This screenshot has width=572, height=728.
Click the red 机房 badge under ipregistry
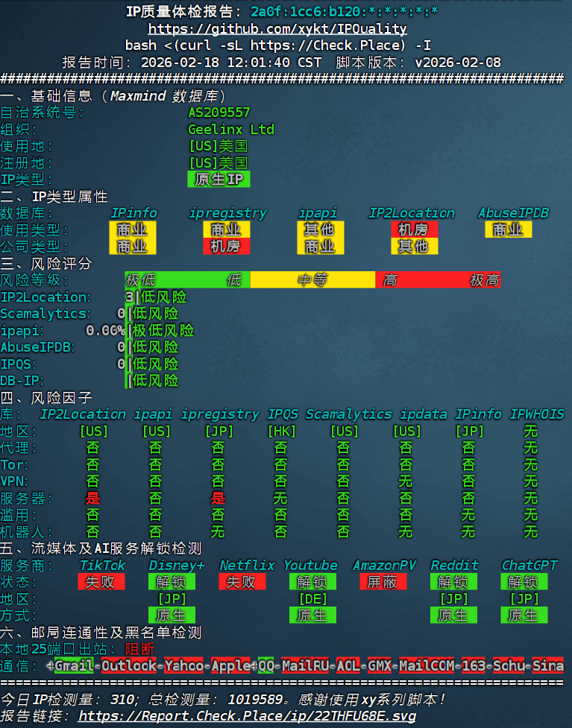point(227,246)
